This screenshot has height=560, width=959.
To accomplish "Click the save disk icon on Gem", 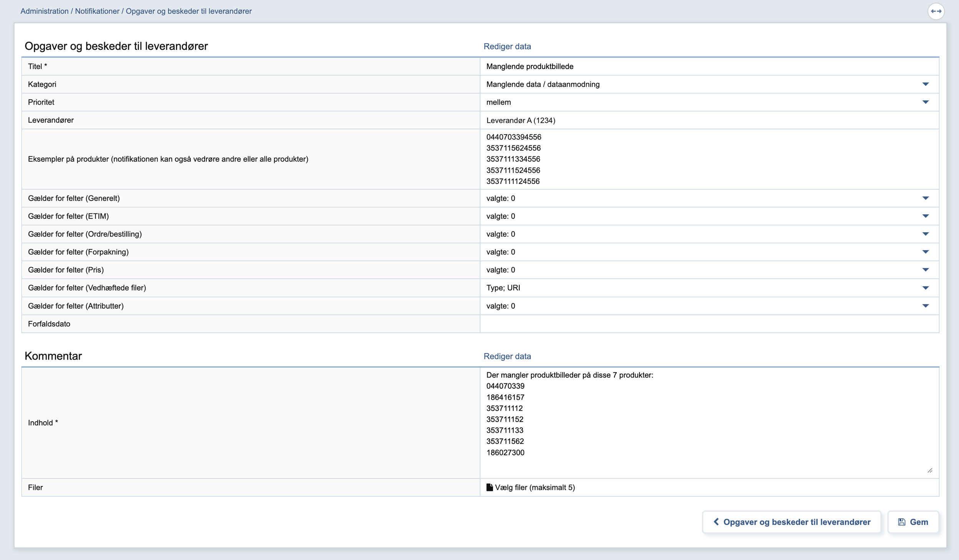I will pos(901,522).
